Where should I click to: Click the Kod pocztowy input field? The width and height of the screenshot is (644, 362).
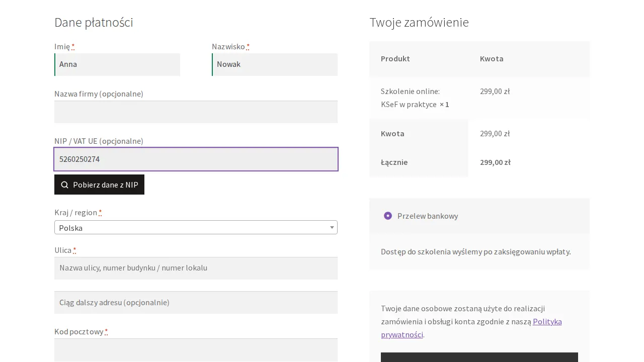coord(196,350)
